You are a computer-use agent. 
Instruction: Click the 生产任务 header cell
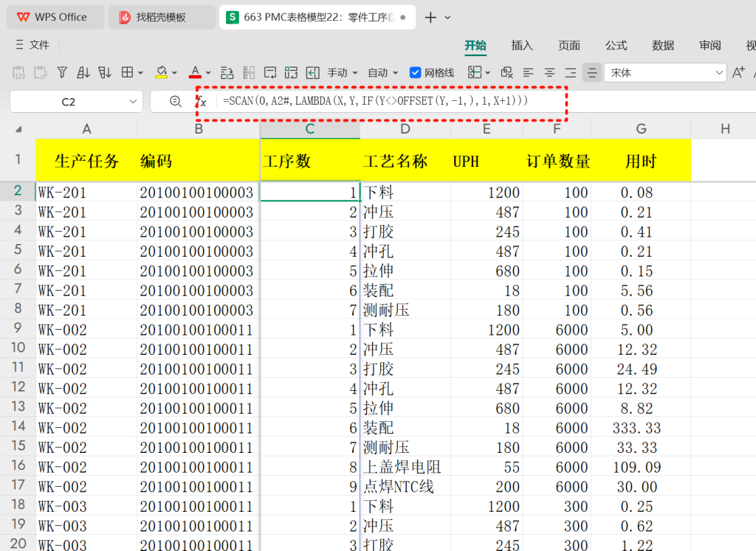(86, 160)
